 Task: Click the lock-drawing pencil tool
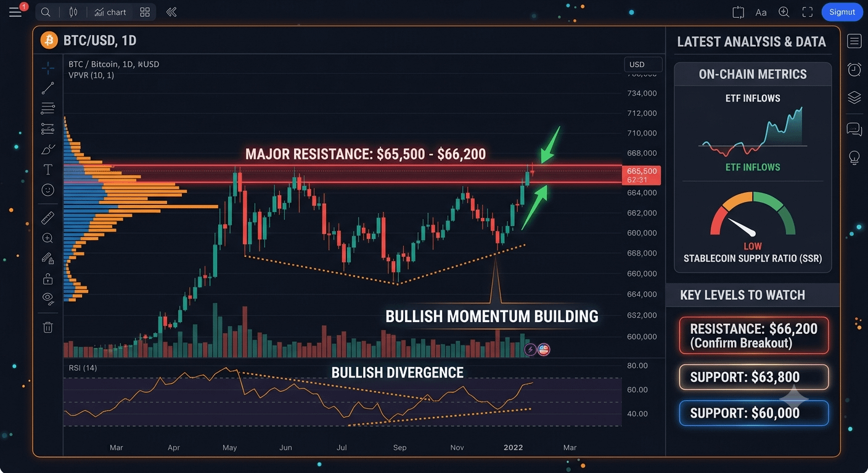(47, 259)
